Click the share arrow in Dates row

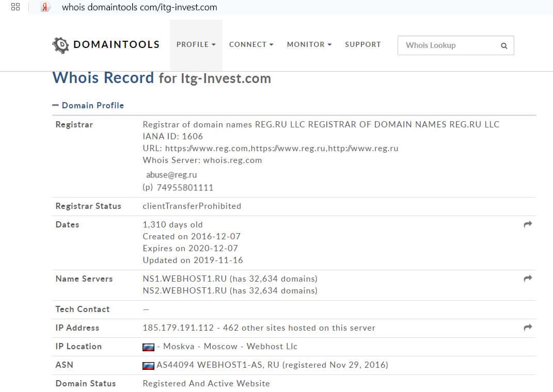point(528,224)
